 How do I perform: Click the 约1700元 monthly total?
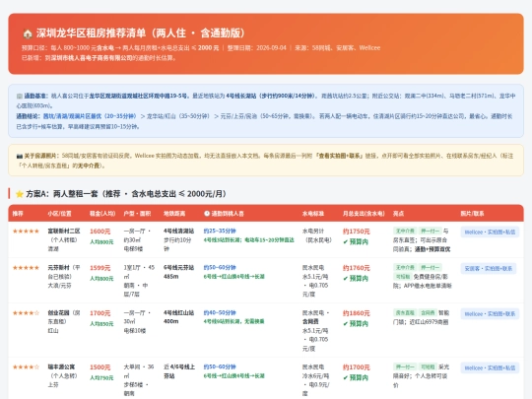coord(357,367)
